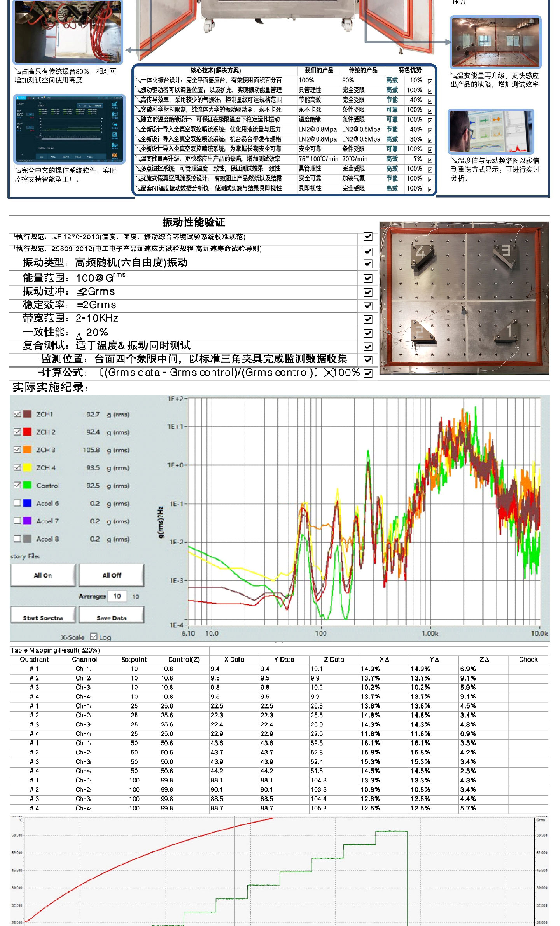Click the Setpoint column header
The height and width of the screenshot is (926, 560).
tap(134, 659)
